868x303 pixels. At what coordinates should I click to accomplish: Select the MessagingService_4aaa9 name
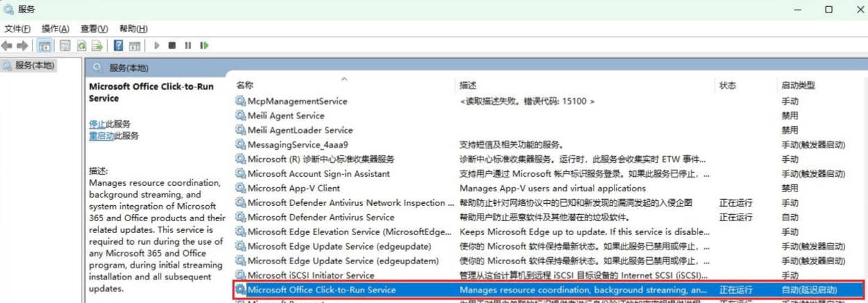click(298, 145)
